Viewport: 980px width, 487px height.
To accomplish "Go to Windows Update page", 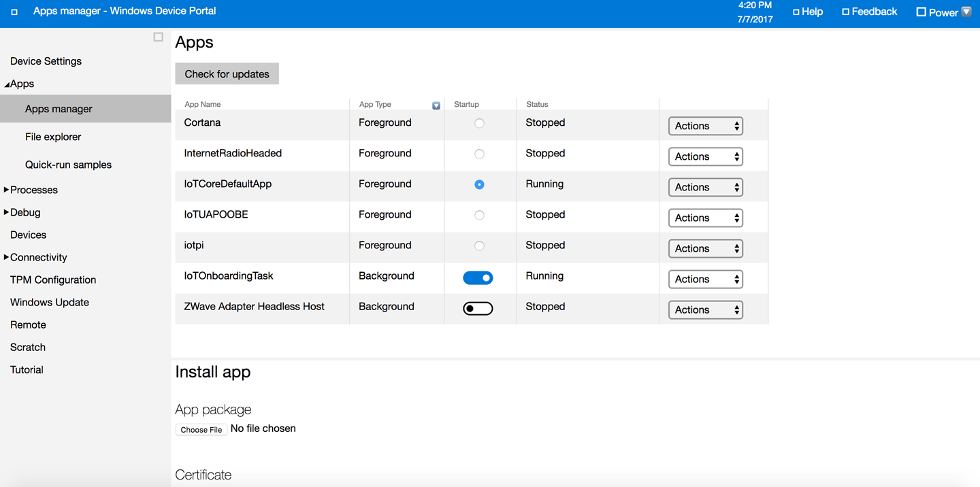I will (50, 302).
